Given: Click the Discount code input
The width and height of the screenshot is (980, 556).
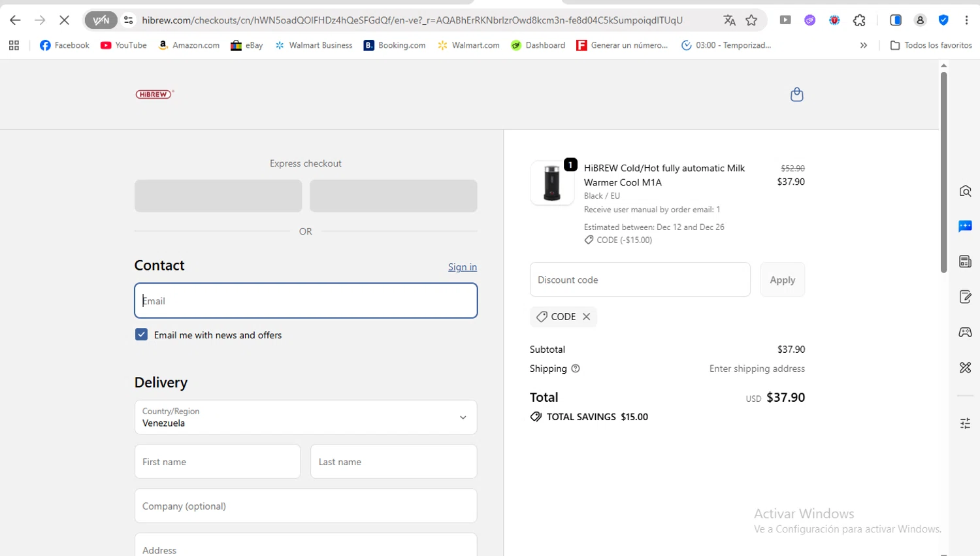Looking at the screenshot, I should (640, 280).
